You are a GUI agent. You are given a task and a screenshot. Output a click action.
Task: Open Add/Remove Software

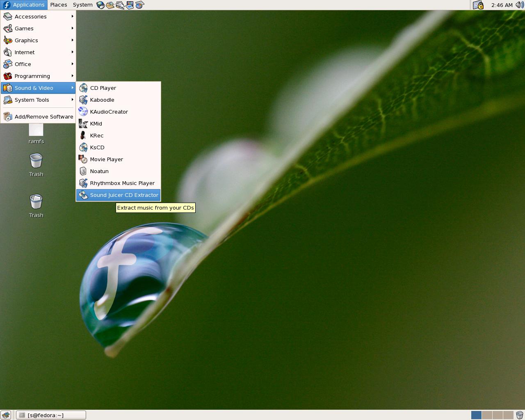pyautogui.click(x=38, y=116)
